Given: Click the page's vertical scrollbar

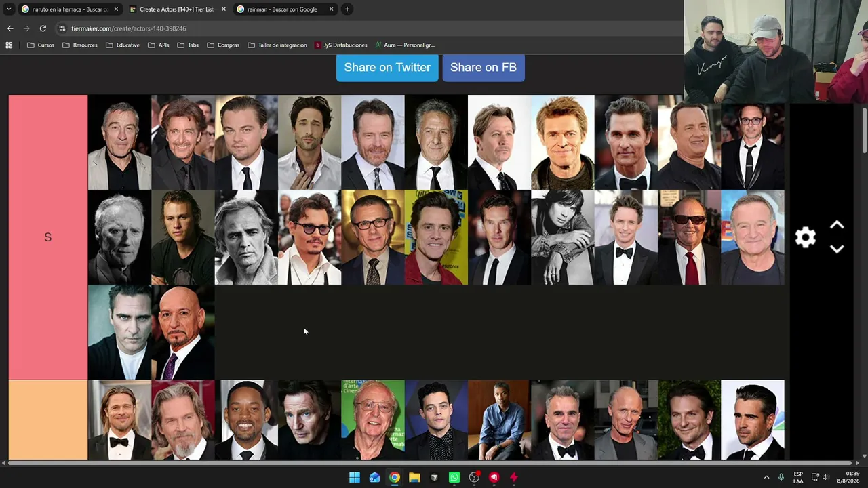Looking at the screenshot, I should [x=864, y=131].
